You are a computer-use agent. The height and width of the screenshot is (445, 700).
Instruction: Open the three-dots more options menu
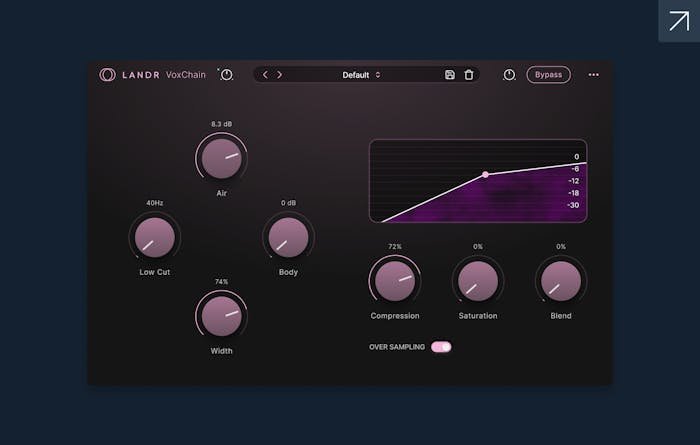593,75
